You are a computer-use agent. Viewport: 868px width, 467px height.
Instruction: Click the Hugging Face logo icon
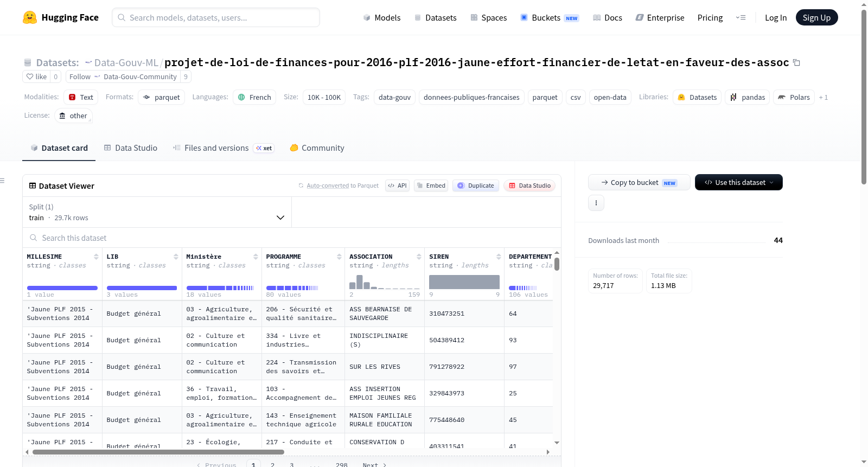[x=30, y=17]
